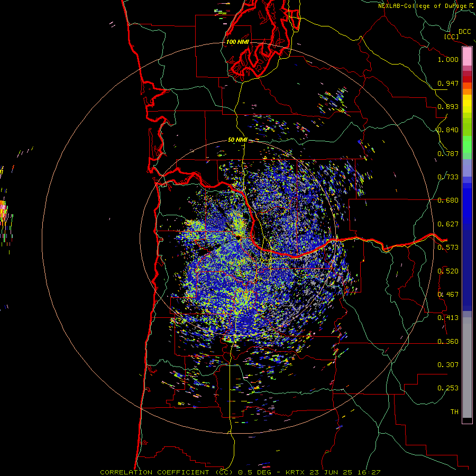Select the gray segment of the color bar
This screenshot has width=476, height=476.
pos(467,368)
